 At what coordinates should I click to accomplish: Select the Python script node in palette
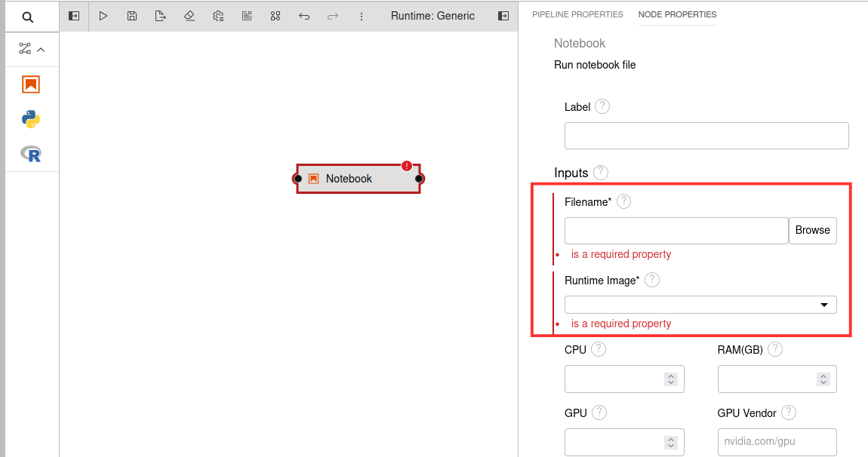[x=31, y=119]
